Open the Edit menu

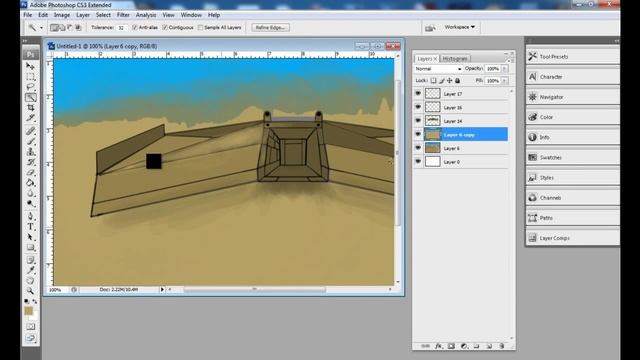(x=43, y=15)
